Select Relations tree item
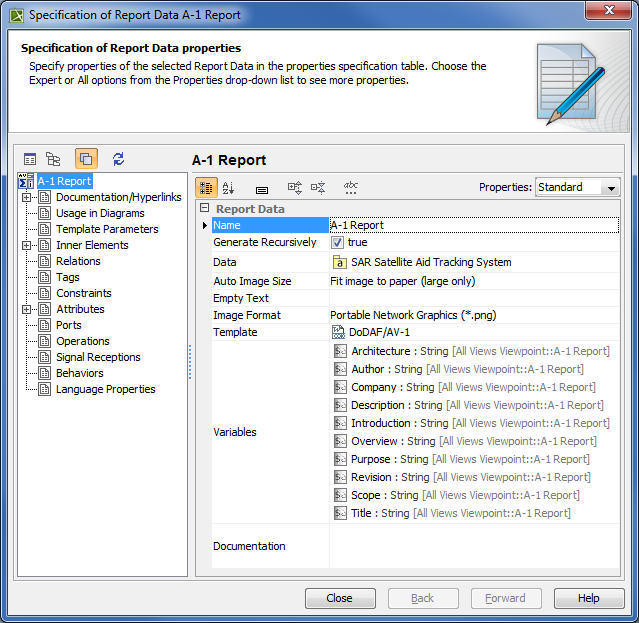This screenshot has height=623, width=639. pos(78,261)
